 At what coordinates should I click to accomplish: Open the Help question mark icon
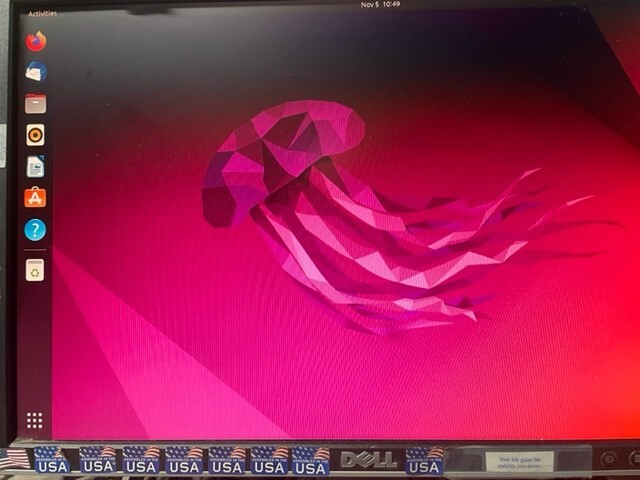pyautogui.click(x=35, y=230)
